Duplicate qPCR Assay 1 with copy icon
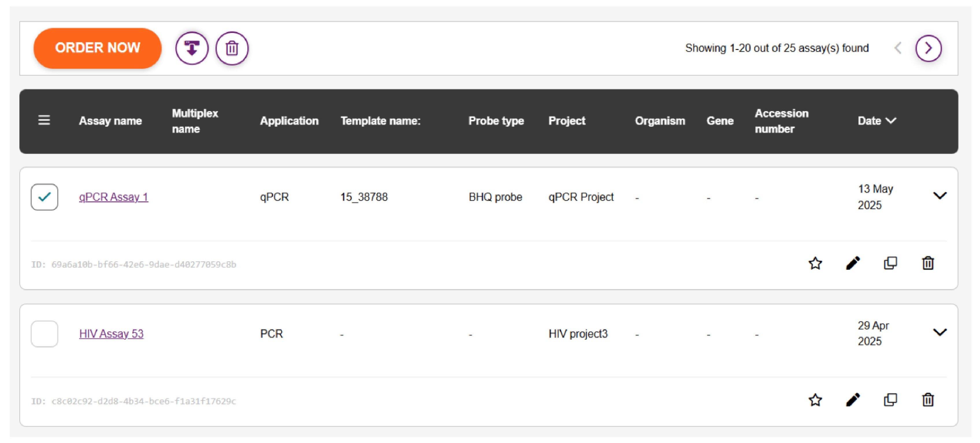 (890, 263)
